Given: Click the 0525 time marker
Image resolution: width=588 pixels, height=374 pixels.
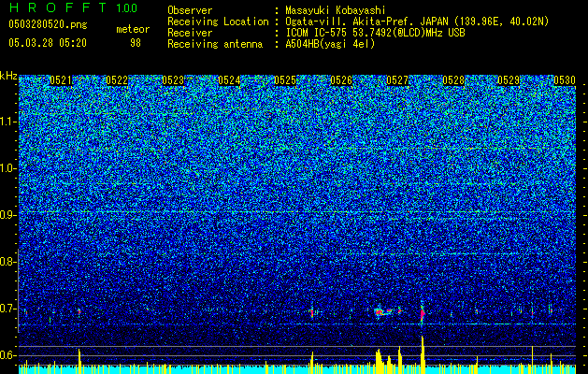Looking at the screenshot, I should point(285,80).
